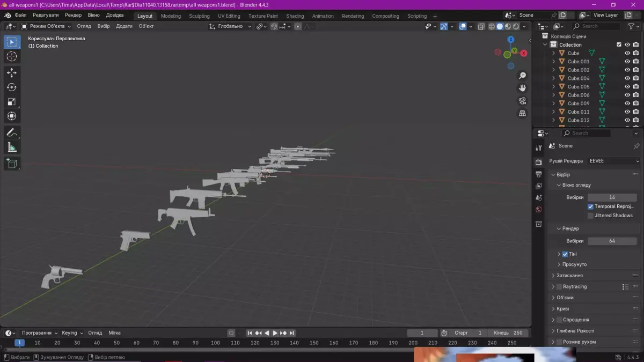Pin the Scene properties panel
Viewport: 644px width, 362px height.
636,146
